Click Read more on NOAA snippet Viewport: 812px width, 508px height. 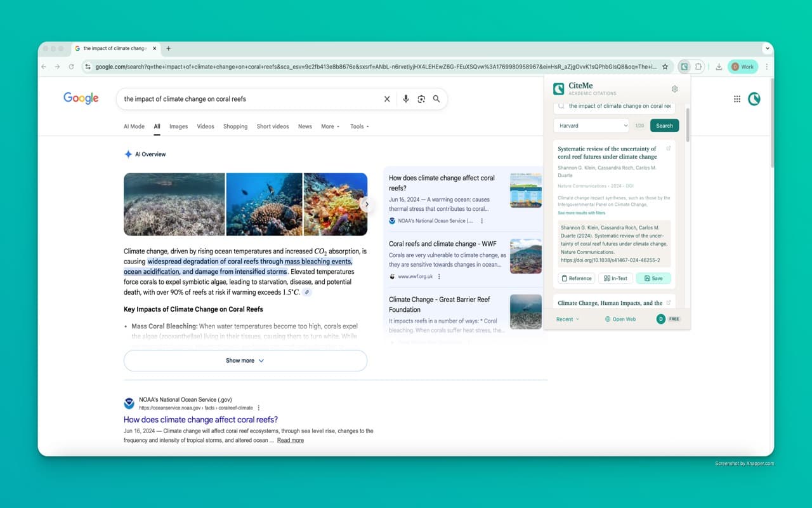click(290, 441)
